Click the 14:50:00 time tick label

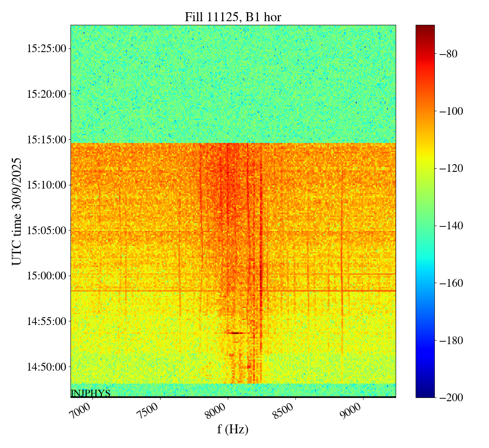coord(46,367)
